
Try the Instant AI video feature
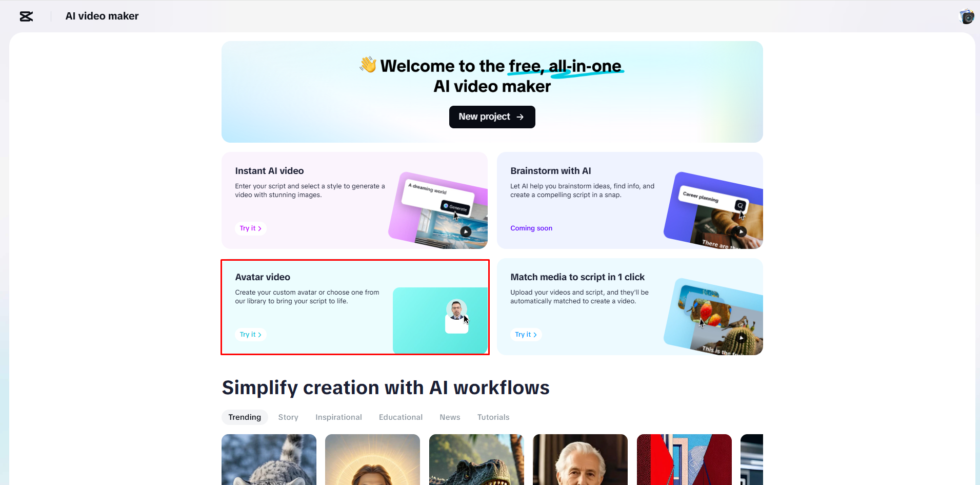point(250,228)
